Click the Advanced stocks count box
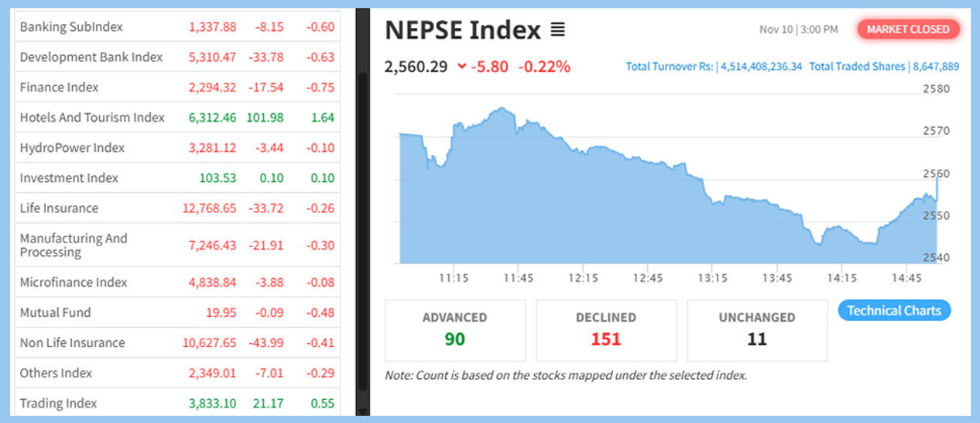Image resolution: width=980 pixels, height=423 pixels. tap(454, 330)
